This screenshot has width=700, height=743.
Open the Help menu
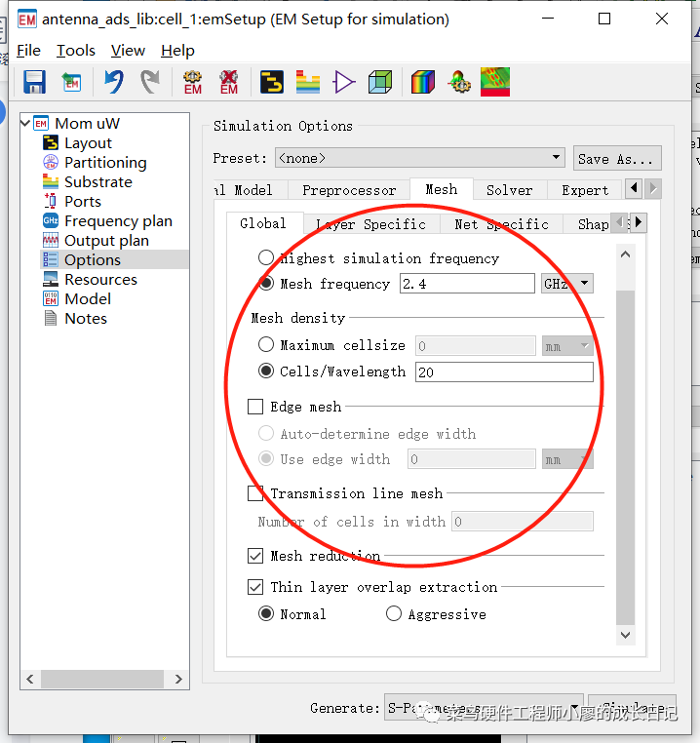pos(177,51)
